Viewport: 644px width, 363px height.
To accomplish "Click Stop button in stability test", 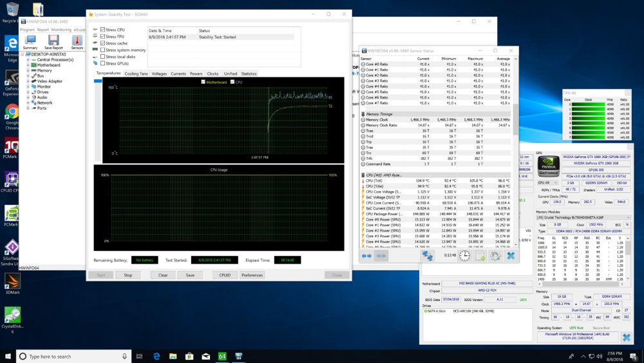I will (128, 275).
